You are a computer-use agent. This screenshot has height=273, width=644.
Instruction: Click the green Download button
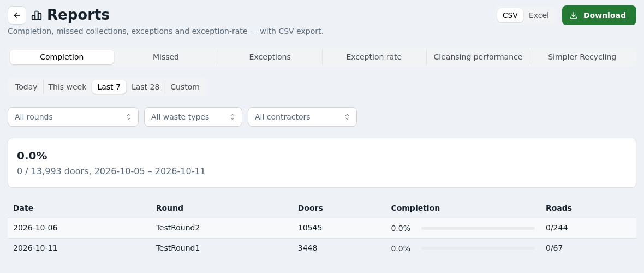click(x=599, y=15)
